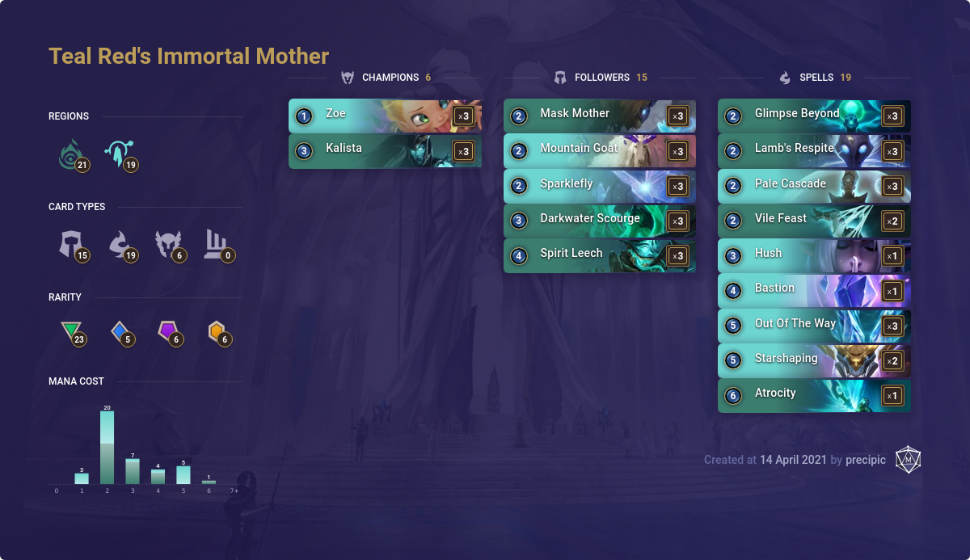Collapse the FOLLOWERS section header

[x=601, y=77]
